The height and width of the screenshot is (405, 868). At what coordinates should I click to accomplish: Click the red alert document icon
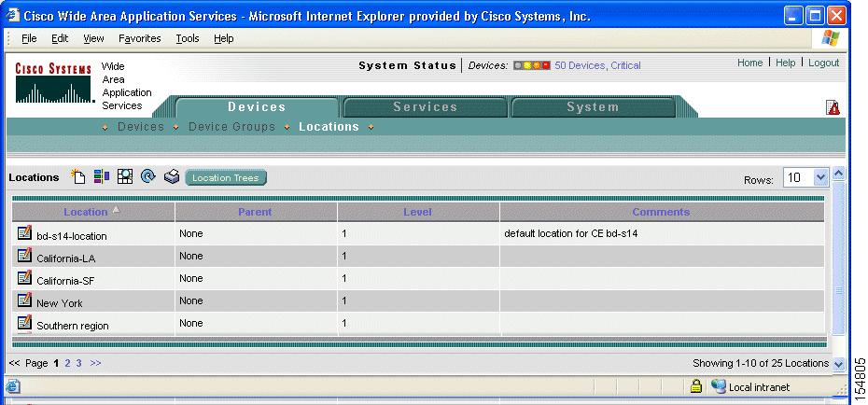click(x=833, y=107)
